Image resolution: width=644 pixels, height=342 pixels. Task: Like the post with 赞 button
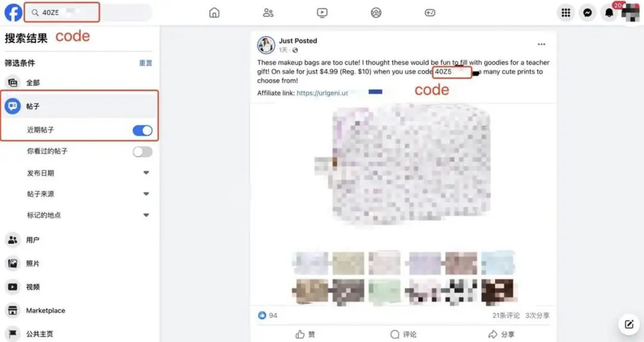(x=305, y=334)
